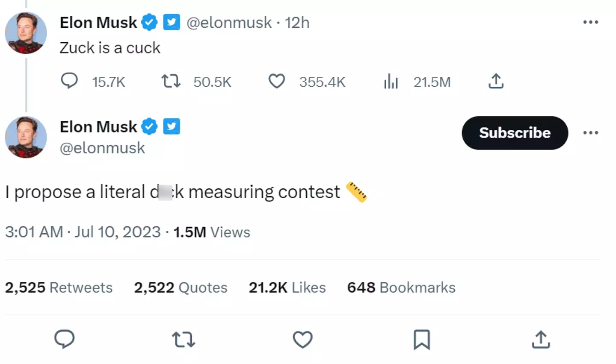Reply to the measuring contest tweet
The height and width of the screenshot is (364, 616).
click(65, 340)
